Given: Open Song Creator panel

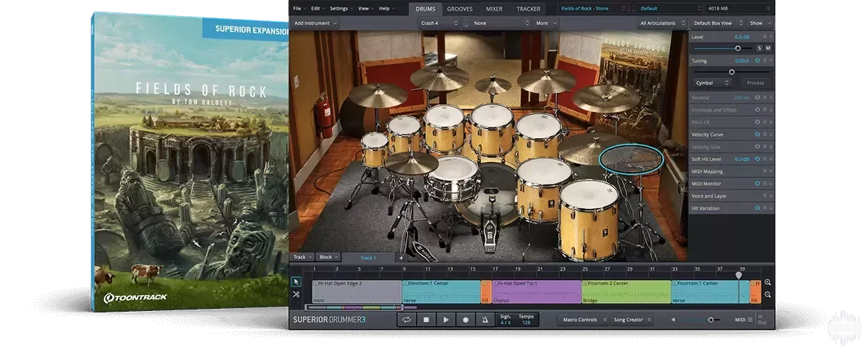Looking at the screenshot, I should (631, 320).
